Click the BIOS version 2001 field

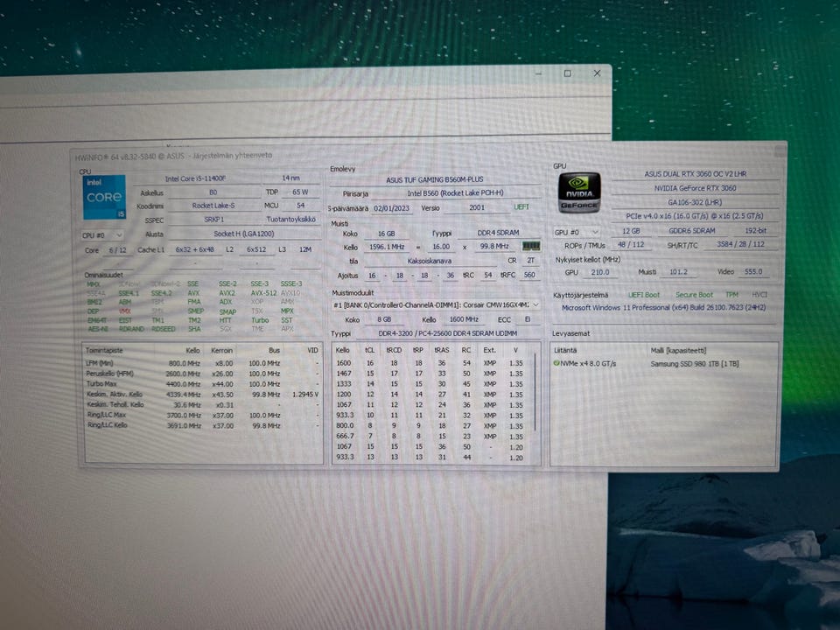click(x=477, y=207)
